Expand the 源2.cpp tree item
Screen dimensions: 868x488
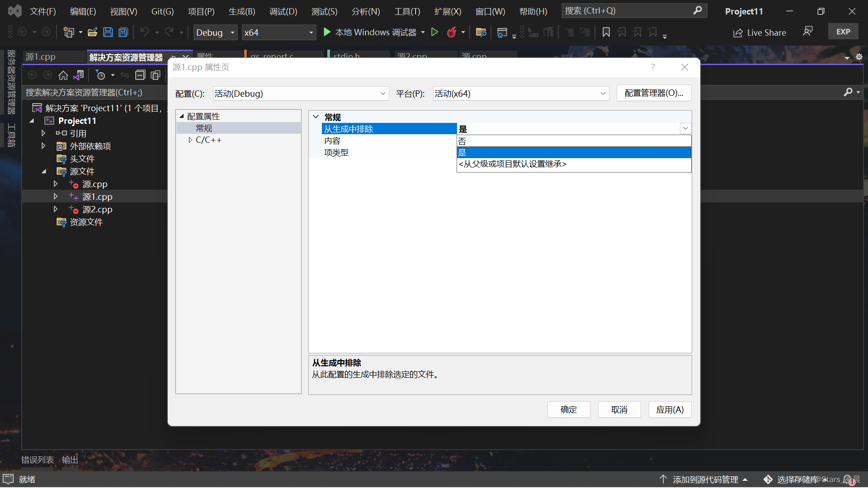pyautogui.click(x=55, y=209)
